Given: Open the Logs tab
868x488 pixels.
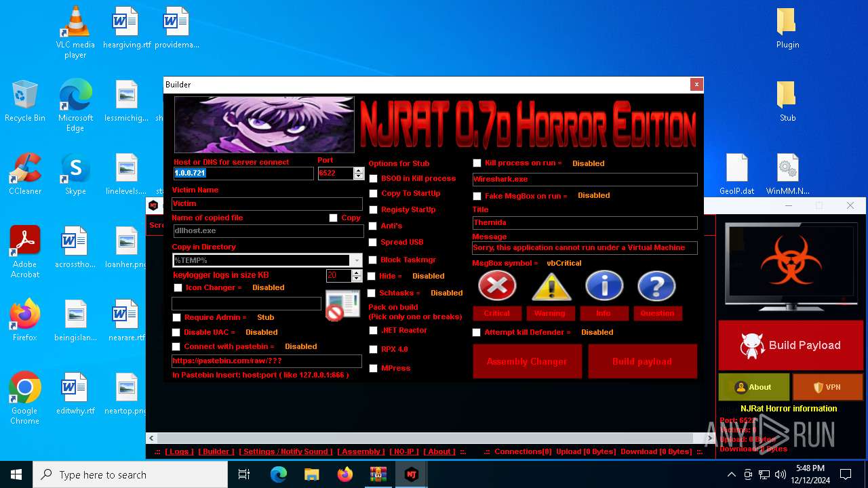Looking at the screenshot, I should [x=180, y=451].
